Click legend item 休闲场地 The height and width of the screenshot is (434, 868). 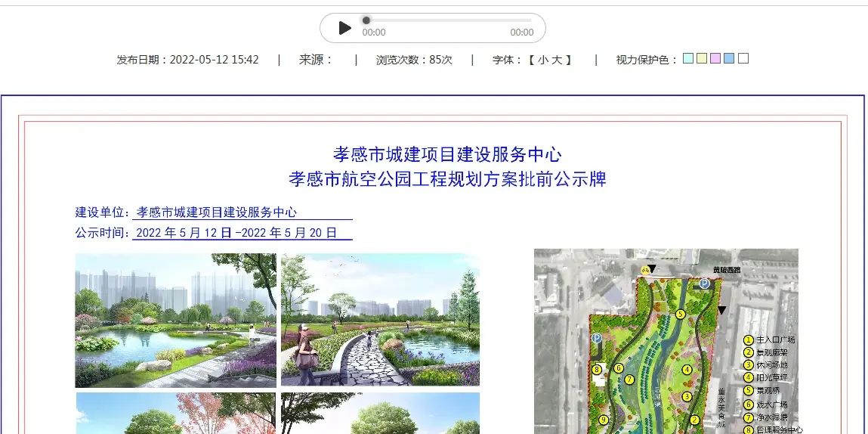click(771, 365)
